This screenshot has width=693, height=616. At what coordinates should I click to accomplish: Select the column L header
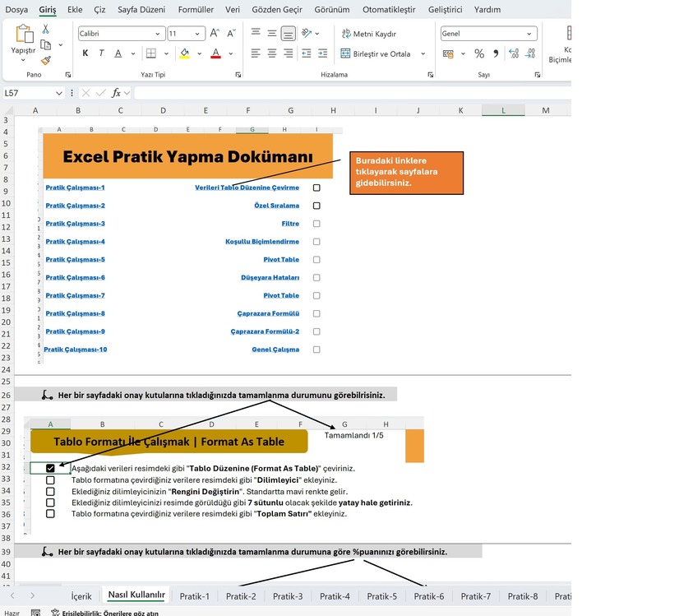pyautogui.click(x=503, y=110)
